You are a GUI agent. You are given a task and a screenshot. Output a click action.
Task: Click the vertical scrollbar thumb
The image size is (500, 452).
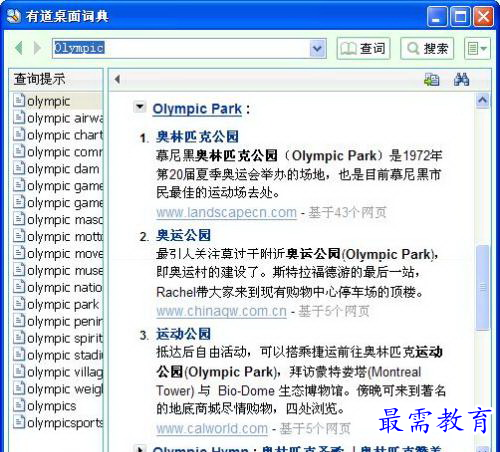(483, 287)
